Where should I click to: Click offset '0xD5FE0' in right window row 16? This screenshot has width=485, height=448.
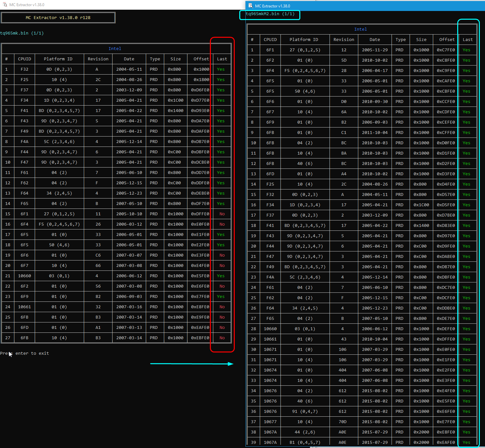pos(446,205)
